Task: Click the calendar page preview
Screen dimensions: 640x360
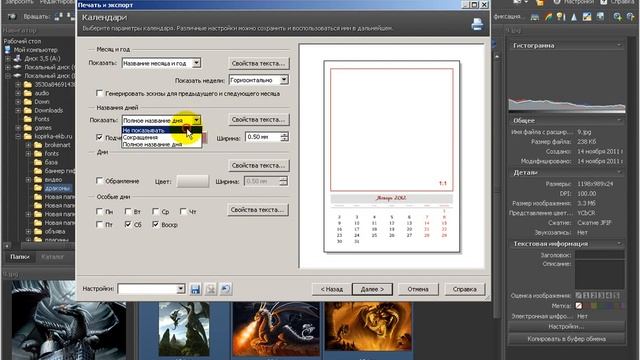Action: 391,156
